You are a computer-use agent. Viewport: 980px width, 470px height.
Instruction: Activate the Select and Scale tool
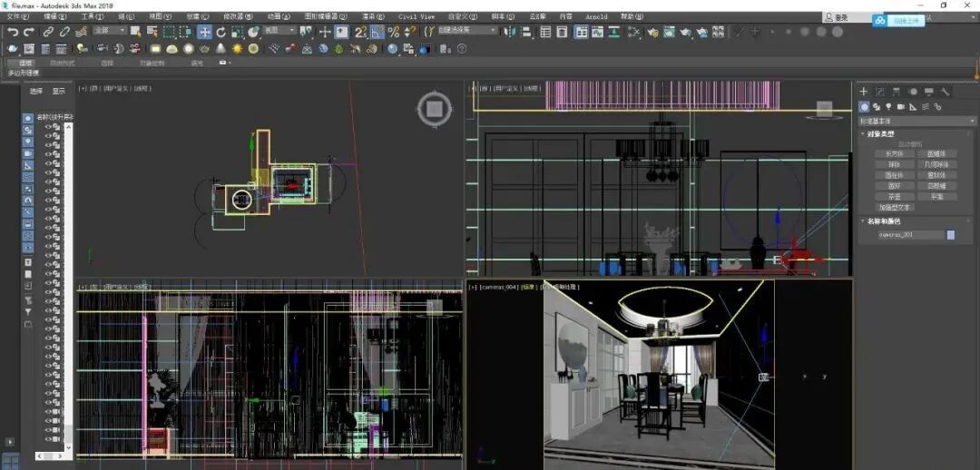238,32
